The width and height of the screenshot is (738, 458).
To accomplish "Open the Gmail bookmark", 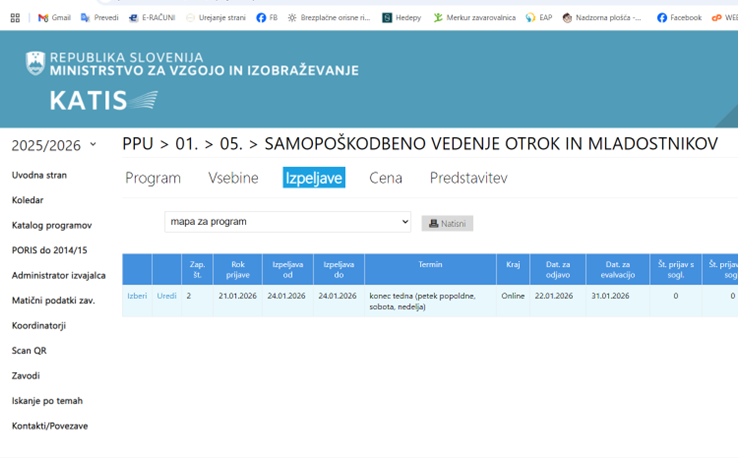I will coord(55,18).
